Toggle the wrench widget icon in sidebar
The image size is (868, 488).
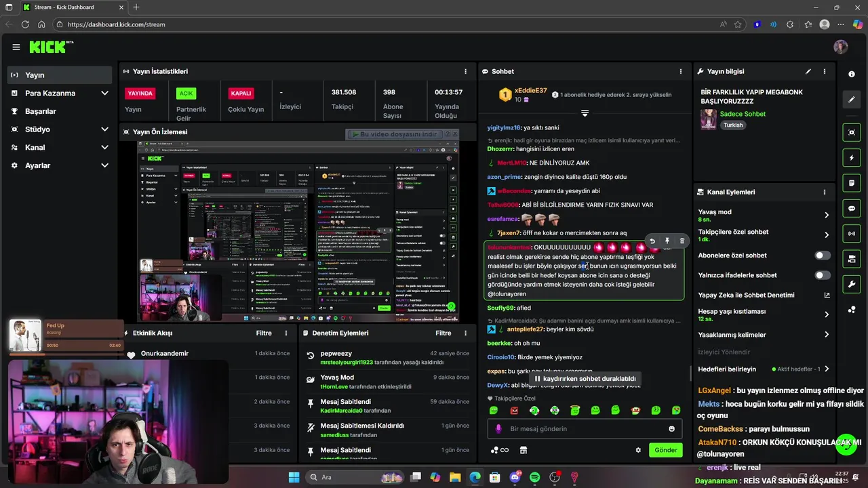(852, 284)
